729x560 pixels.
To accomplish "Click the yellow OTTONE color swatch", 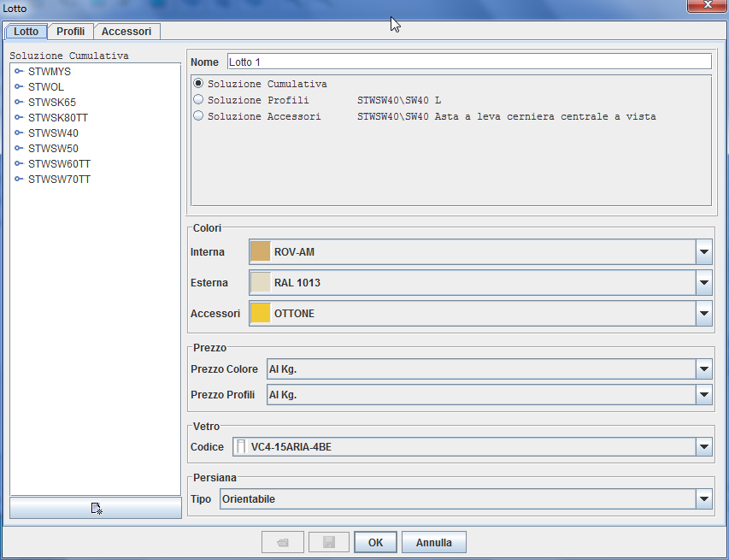I will tap(261, 314).
